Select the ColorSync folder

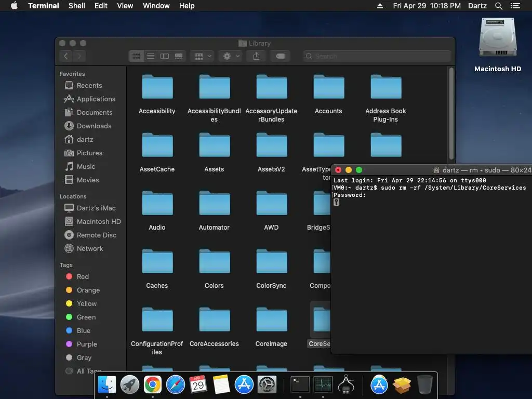click(271, 262)
